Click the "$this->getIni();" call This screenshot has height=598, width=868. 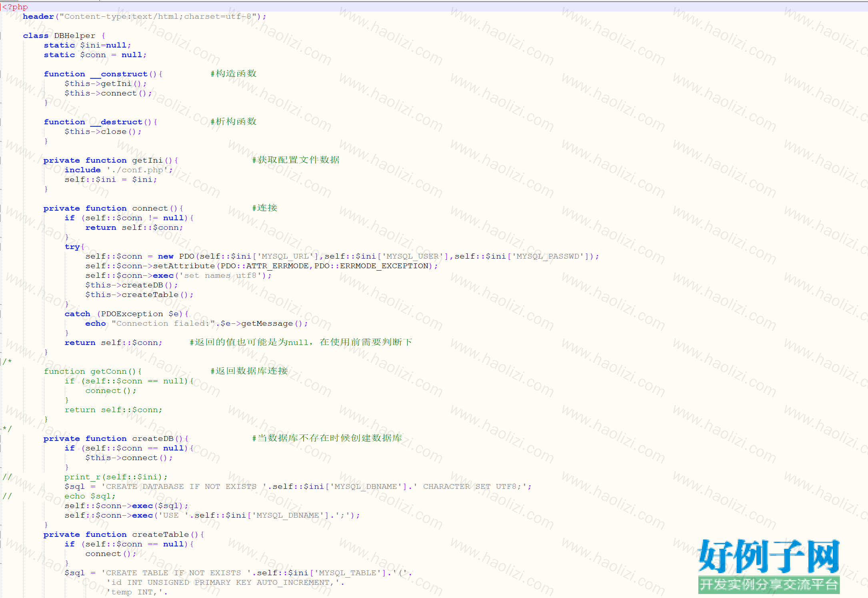click(x=106, y=84)
